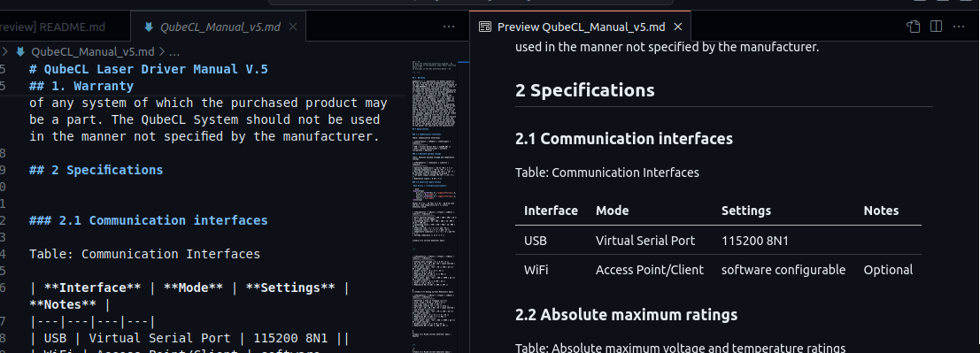
Task: Click 'Notes' column header in preview table
Action: (x=881, y=211)
